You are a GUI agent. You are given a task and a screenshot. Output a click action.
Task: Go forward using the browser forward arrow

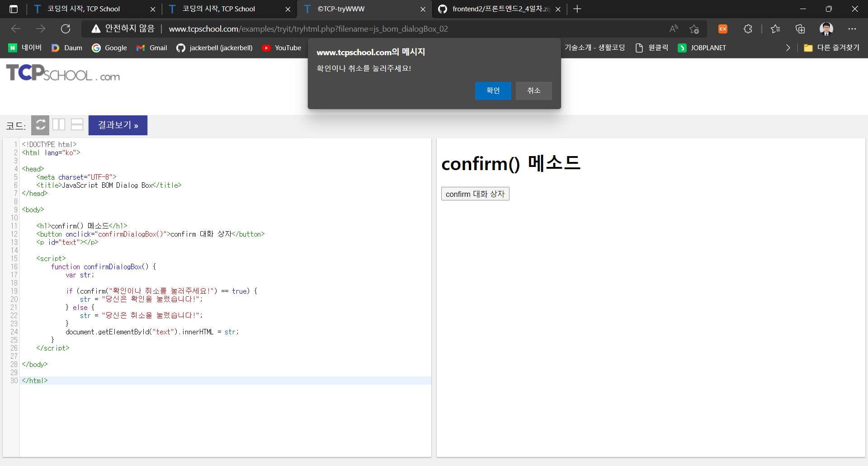41,29
